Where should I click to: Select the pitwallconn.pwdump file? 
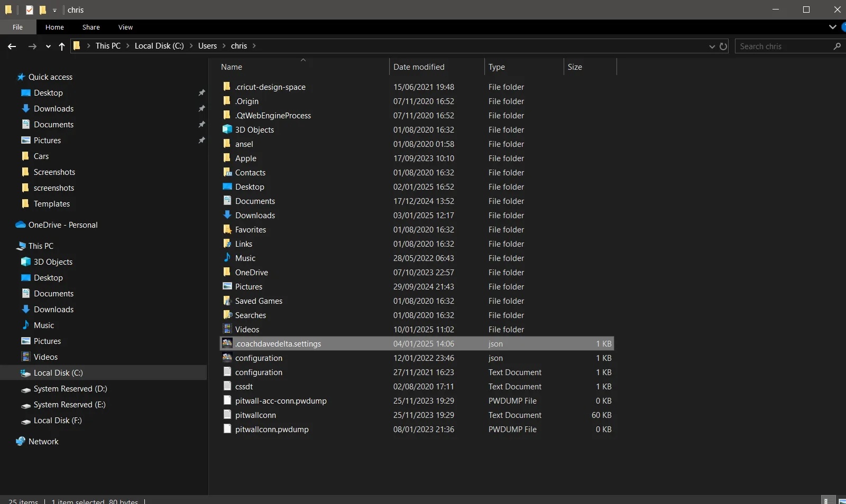click(272, 430)
